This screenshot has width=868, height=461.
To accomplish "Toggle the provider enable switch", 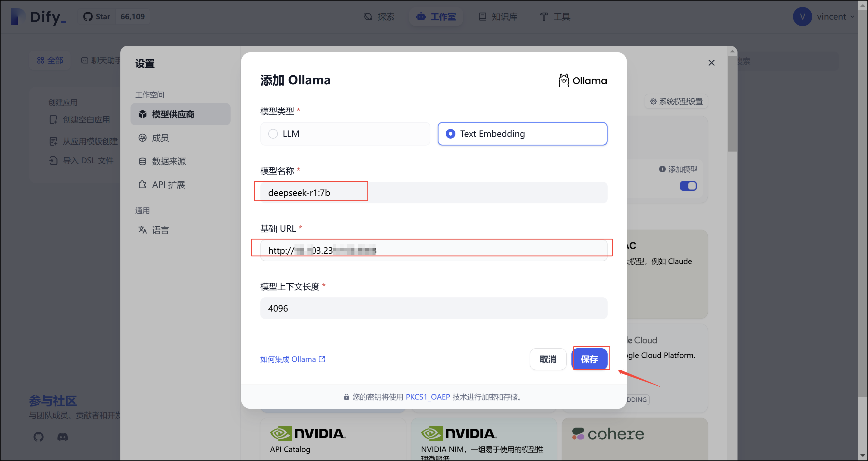I will (x=688, y=186).
